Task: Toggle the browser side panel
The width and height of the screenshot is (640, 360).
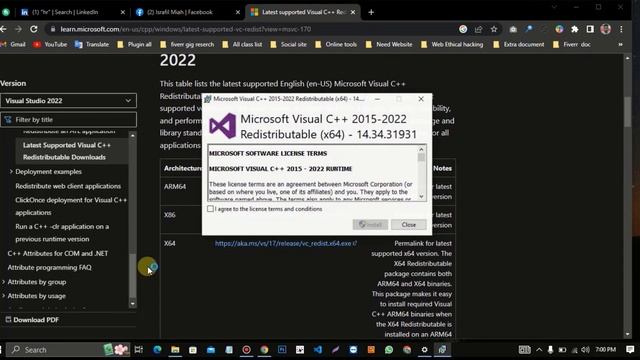Action: point(590,29)
